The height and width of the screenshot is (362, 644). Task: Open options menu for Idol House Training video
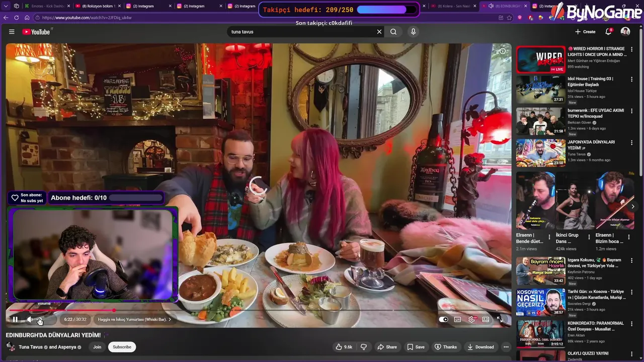tap(631, 79)
